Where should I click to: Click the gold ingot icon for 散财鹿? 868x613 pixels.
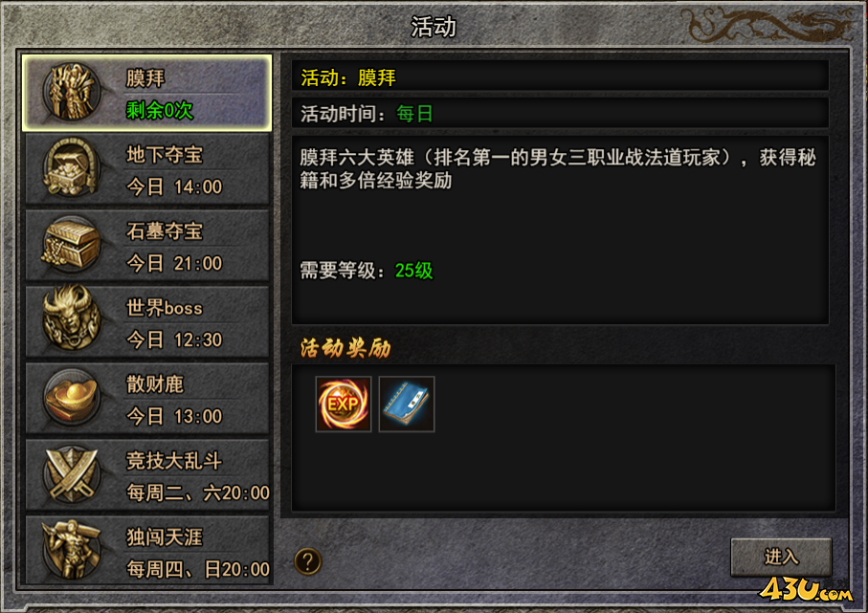72,398
